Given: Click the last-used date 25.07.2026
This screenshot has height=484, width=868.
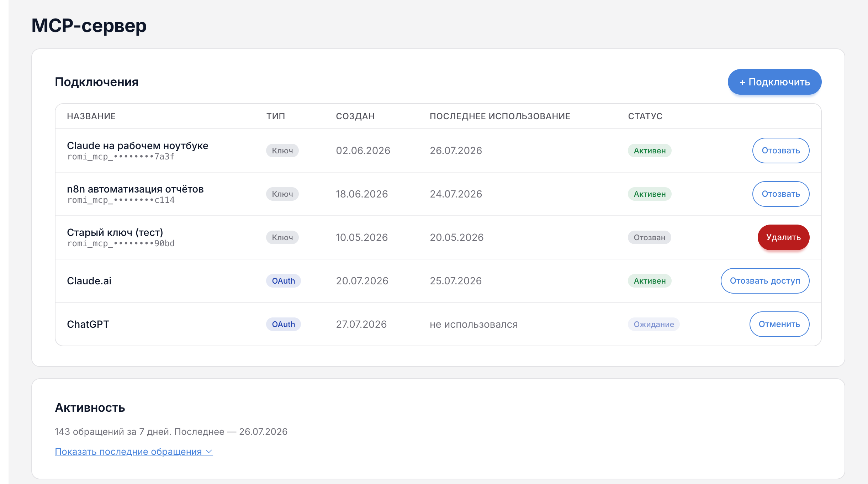Looking at the screenshot, I should [x=456, y=281].
